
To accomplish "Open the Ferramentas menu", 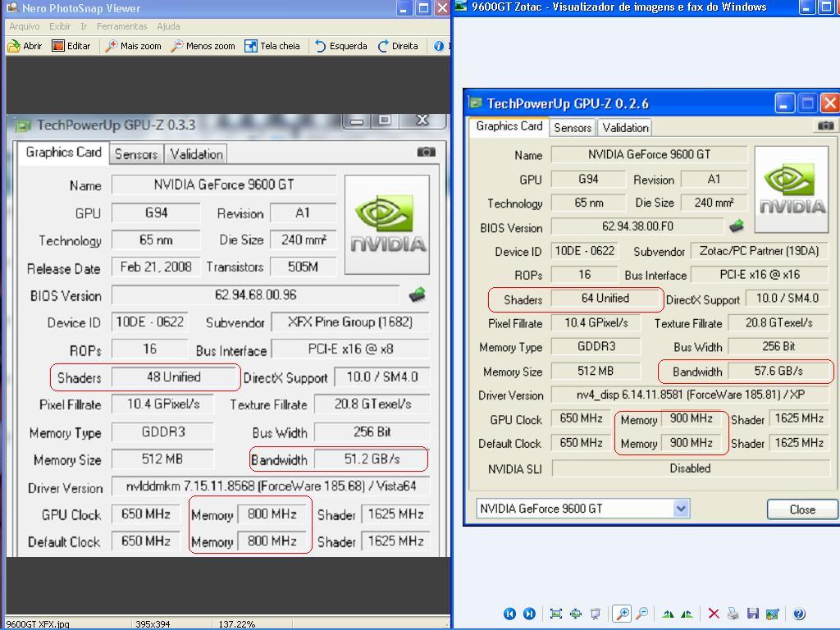I will 121,26.
